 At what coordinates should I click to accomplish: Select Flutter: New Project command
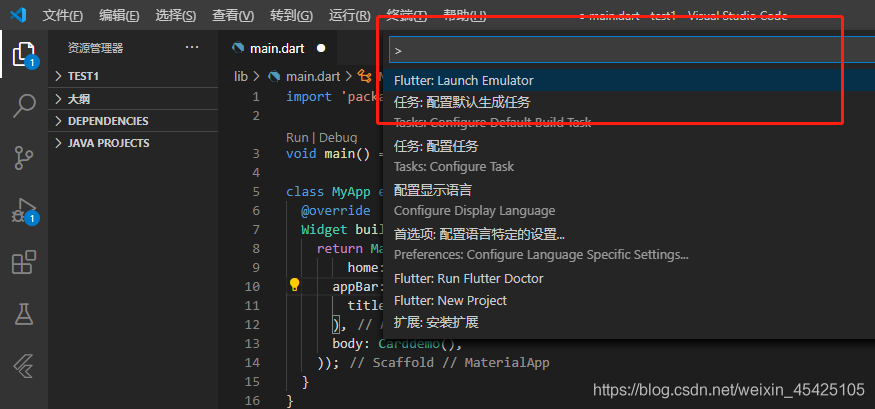(629, 301)
